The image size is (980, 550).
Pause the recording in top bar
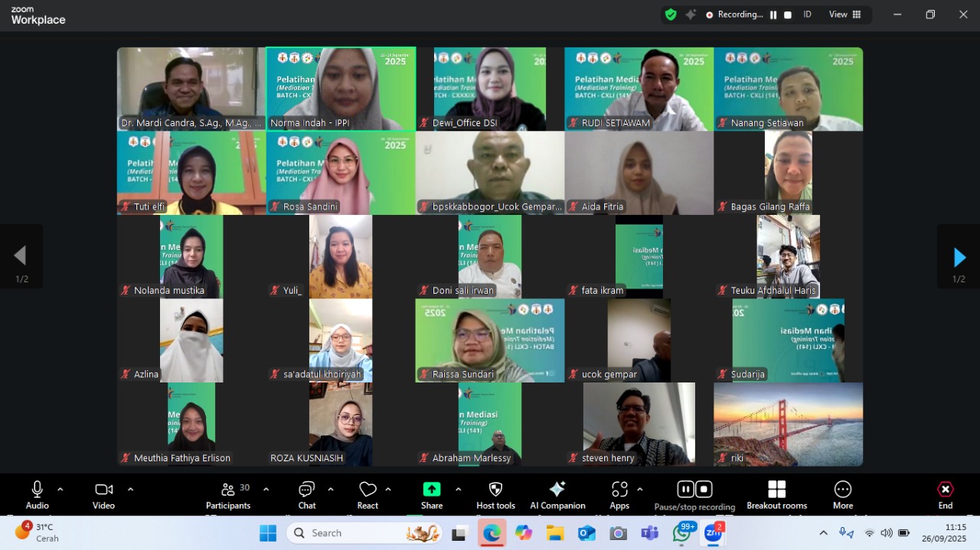tap(773, 15)
